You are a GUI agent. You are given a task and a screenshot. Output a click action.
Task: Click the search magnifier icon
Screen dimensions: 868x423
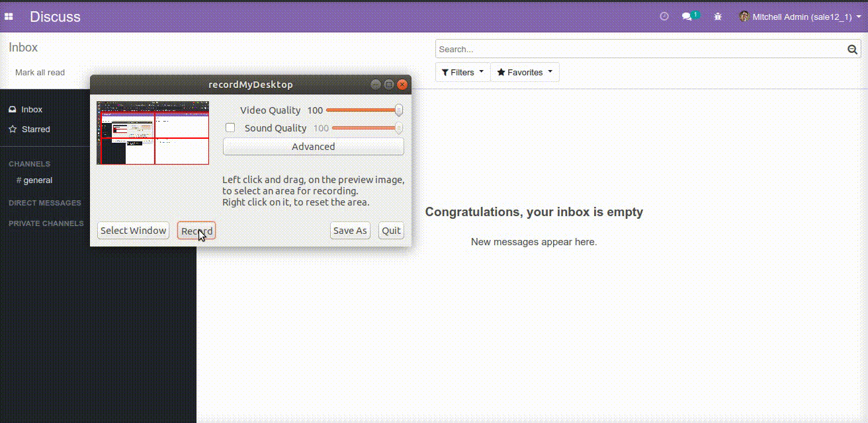[x=853, y=50]
